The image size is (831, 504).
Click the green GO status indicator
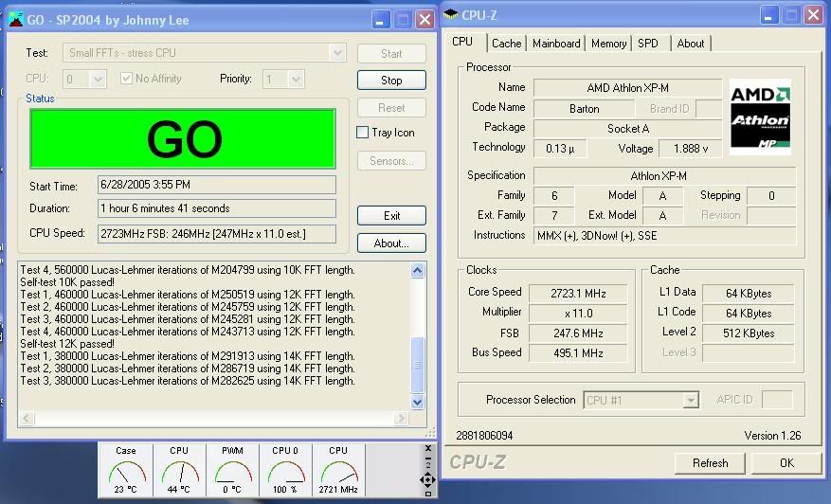pyautogui.click(x=183, y=138)
